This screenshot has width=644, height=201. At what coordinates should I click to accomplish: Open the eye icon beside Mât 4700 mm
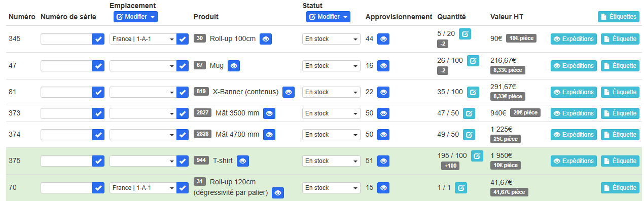pyautogui.click(x=269, y=135)
